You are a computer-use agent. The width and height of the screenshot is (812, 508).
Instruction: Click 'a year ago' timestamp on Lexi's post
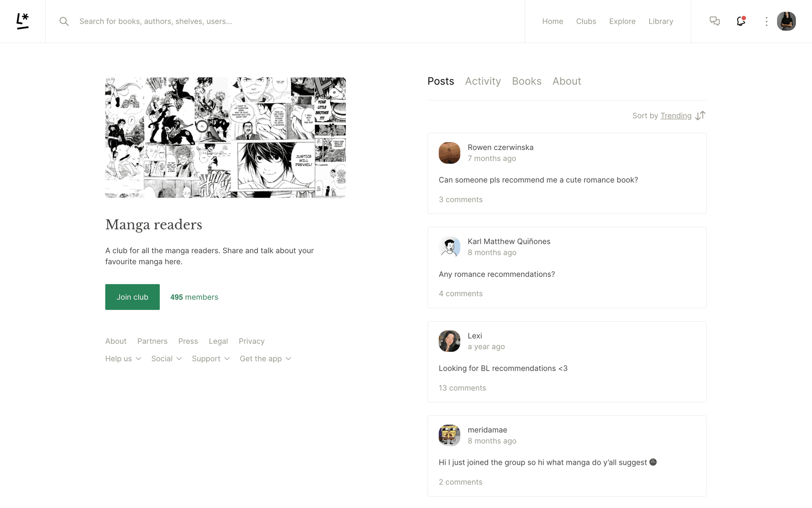click(486, 347)
